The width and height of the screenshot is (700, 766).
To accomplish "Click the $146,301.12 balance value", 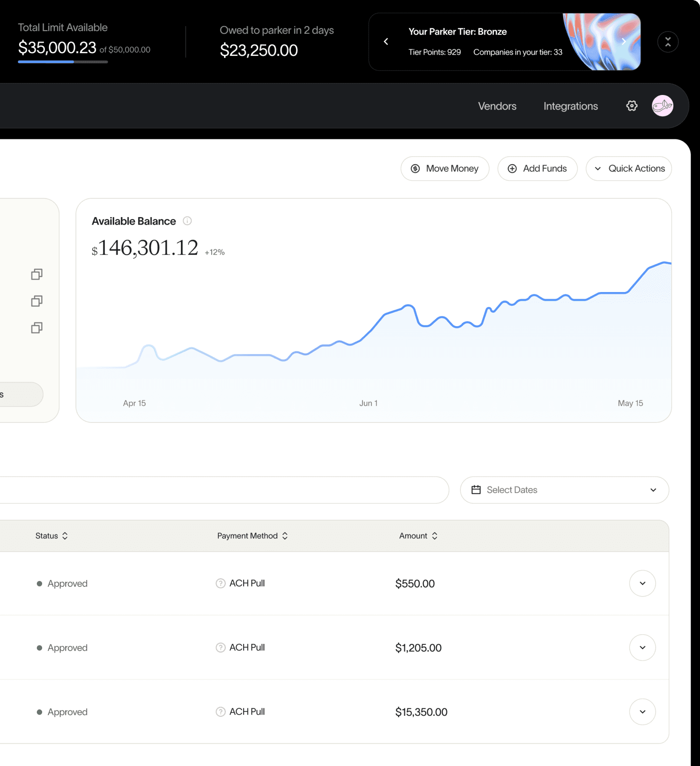I will [x=145, y=248].
